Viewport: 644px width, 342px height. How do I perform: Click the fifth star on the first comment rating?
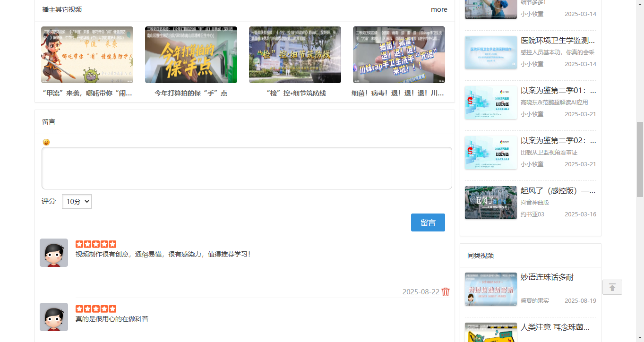(113, 244)
